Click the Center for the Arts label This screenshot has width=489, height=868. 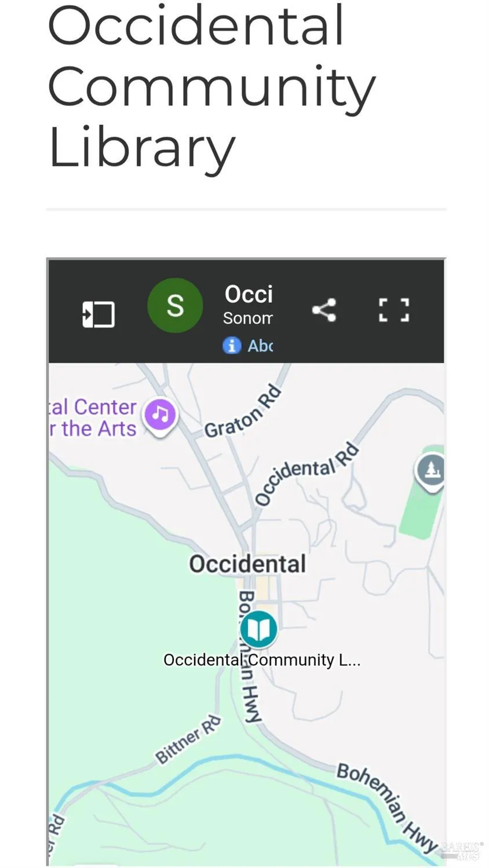(93, 417)
